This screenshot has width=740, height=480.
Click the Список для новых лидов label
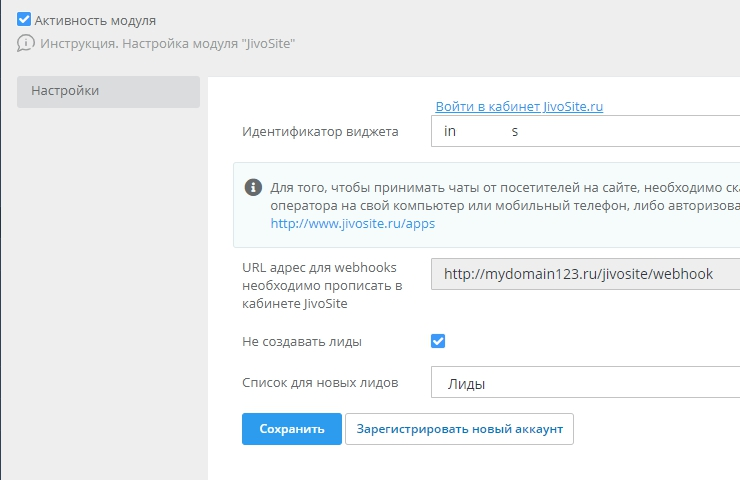(320, 382)
